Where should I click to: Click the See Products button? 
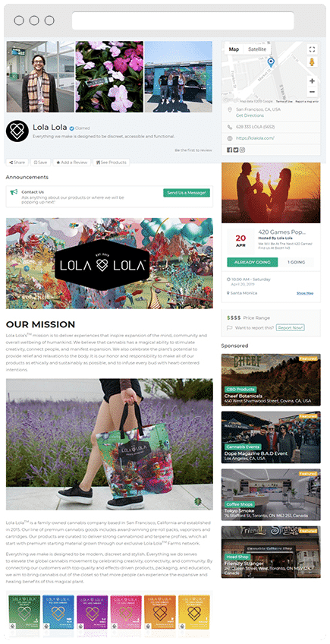click(x=112, y=163)
